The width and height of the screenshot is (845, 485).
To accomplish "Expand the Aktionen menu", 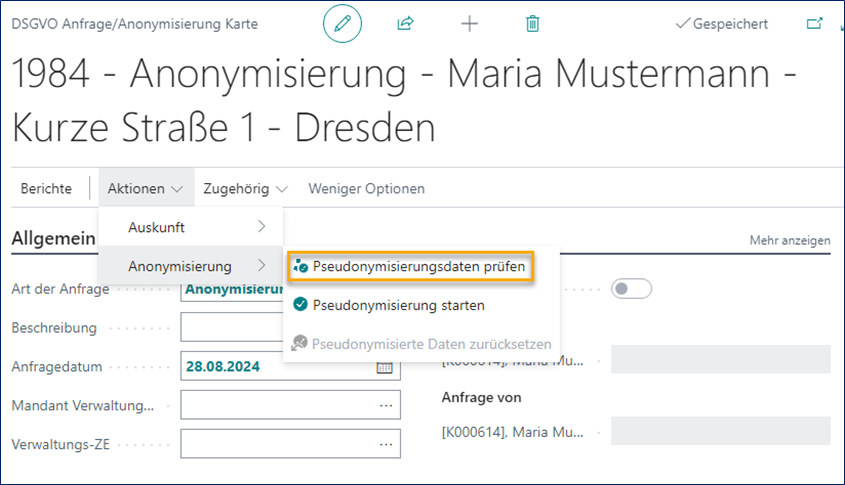I will (146, 189).
